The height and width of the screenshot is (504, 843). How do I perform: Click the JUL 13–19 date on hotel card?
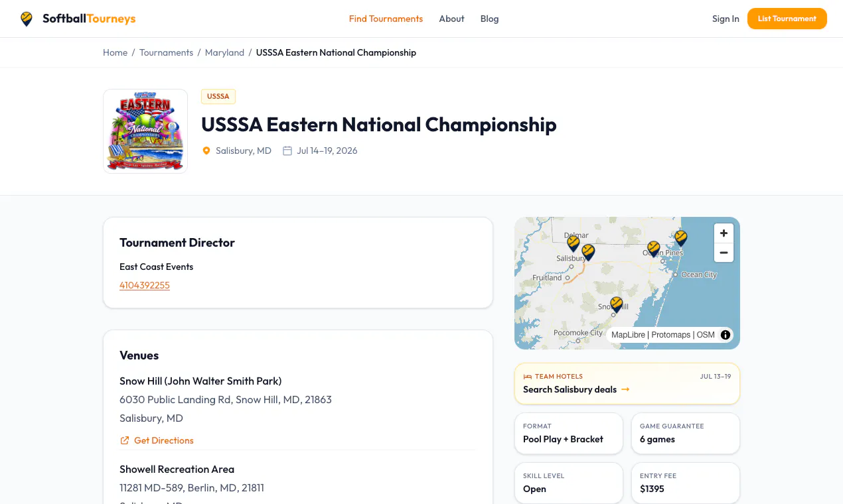716,377
